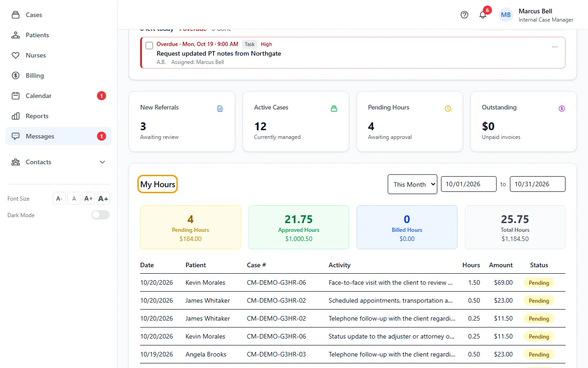Check off the Request updated PT notes task
The height and width of the screenshot is (368, 588).
(x=149, y=46)
